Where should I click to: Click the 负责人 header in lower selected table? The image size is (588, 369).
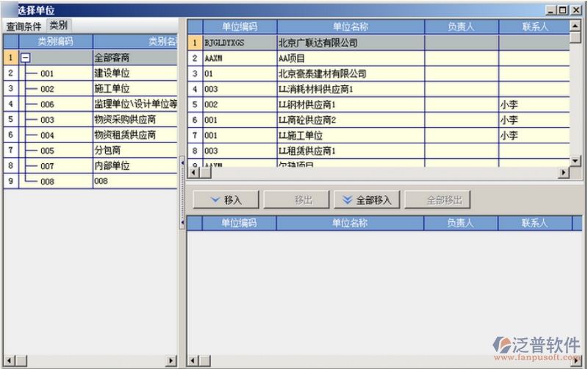[459, 223]
